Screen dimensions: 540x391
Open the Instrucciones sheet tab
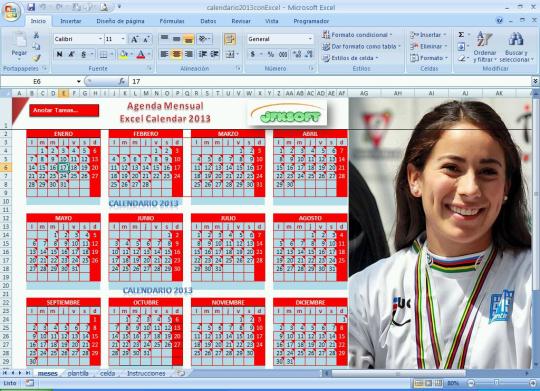coord(146,373)
